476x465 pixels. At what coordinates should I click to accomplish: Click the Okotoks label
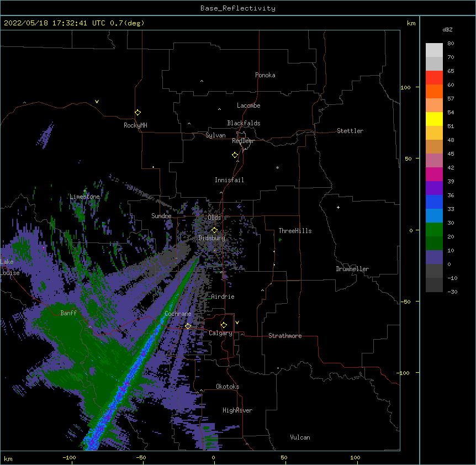point(228,387)
